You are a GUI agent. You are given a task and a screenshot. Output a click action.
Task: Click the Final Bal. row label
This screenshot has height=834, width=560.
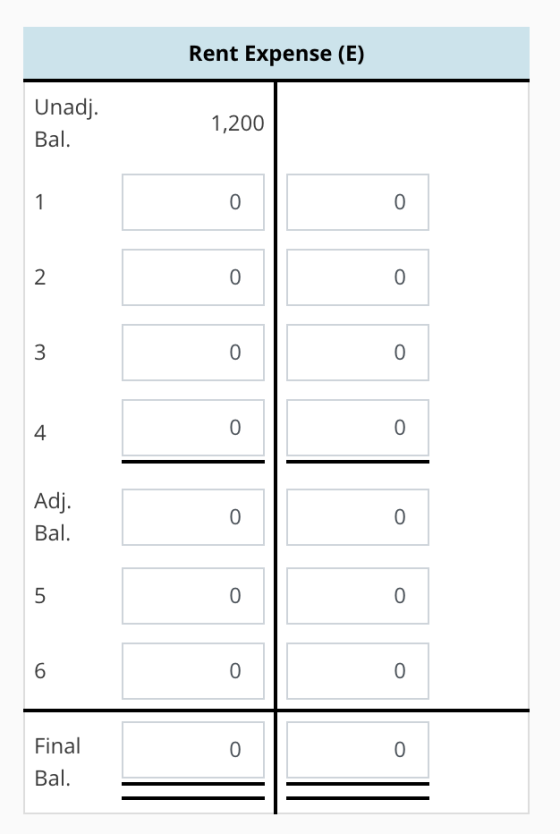(57, 762)
